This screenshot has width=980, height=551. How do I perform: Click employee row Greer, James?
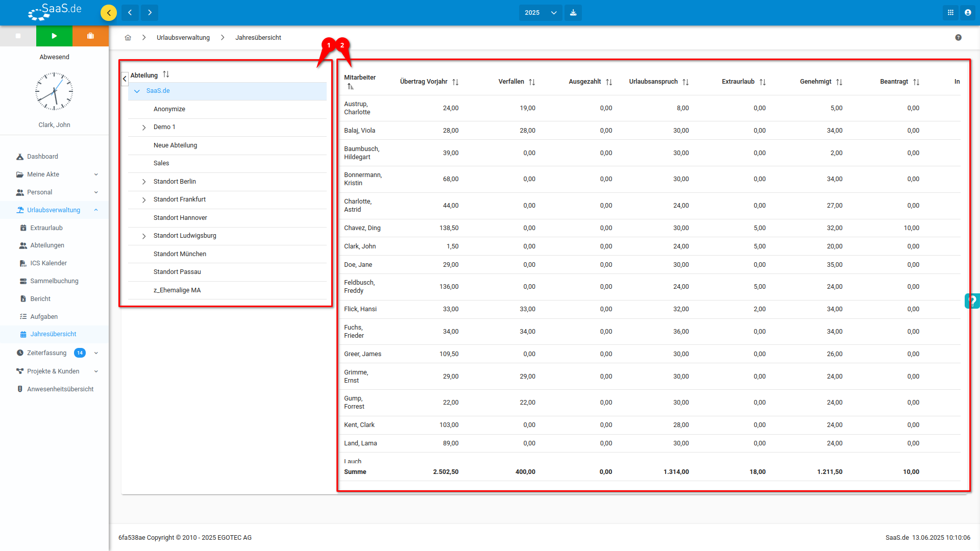click(650, 354)
